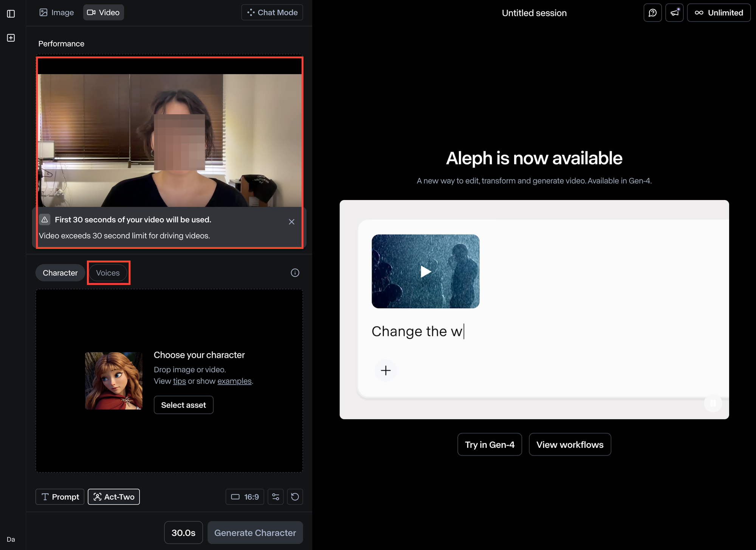The width and height of the screenshot is (756, 550).
Task: Open the character info icon
Action: 295,273
